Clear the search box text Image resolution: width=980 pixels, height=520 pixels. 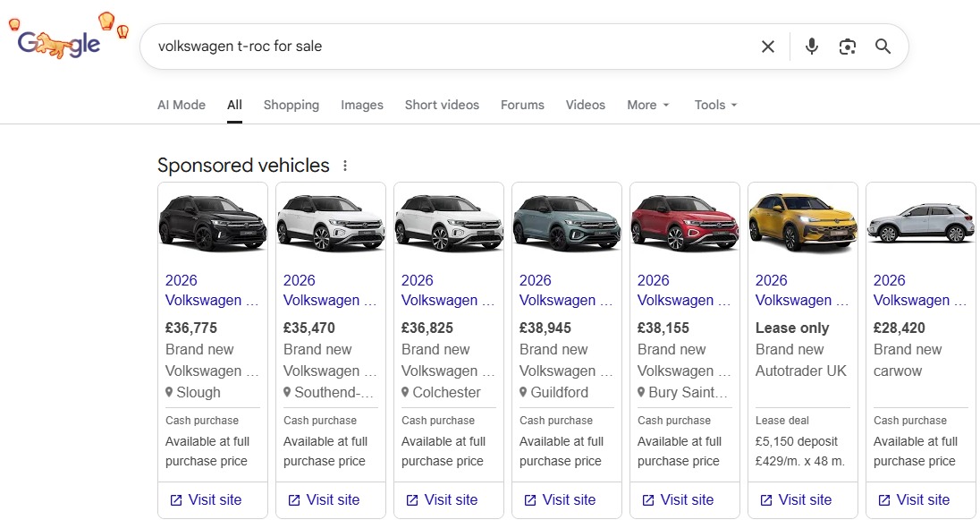coord(767,47)
